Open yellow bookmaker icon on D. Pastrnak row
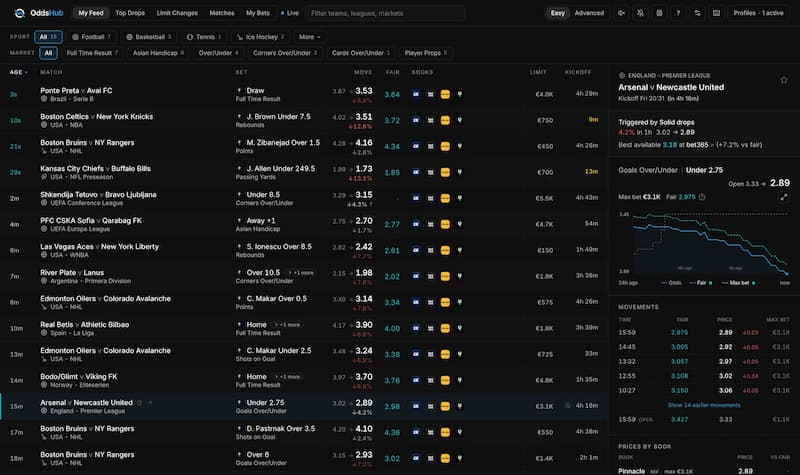The width and height of the screenshot is (800, 475). (x=445, y=432)
